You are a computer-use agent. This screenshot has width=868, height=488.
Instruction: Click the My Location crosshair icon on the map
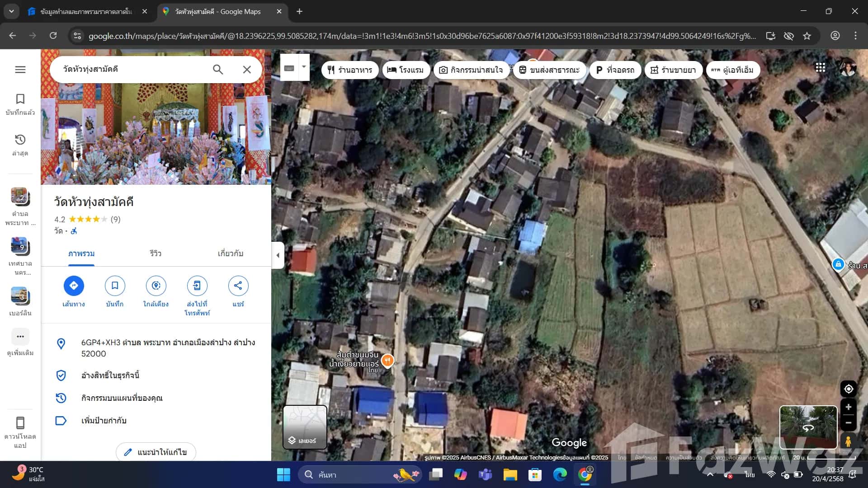click(849, 389)
